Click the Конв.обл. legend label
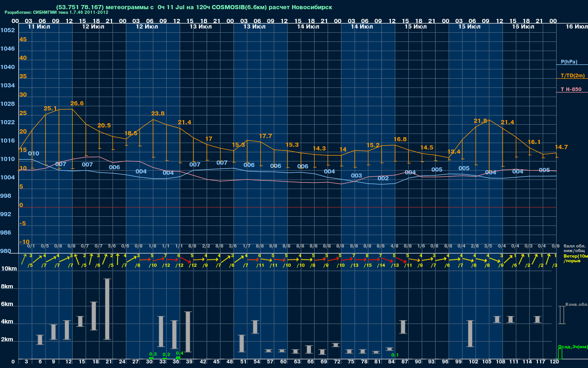Image resolution: width=588 pixels, height=368 pixels. click(x=577, y=305)
